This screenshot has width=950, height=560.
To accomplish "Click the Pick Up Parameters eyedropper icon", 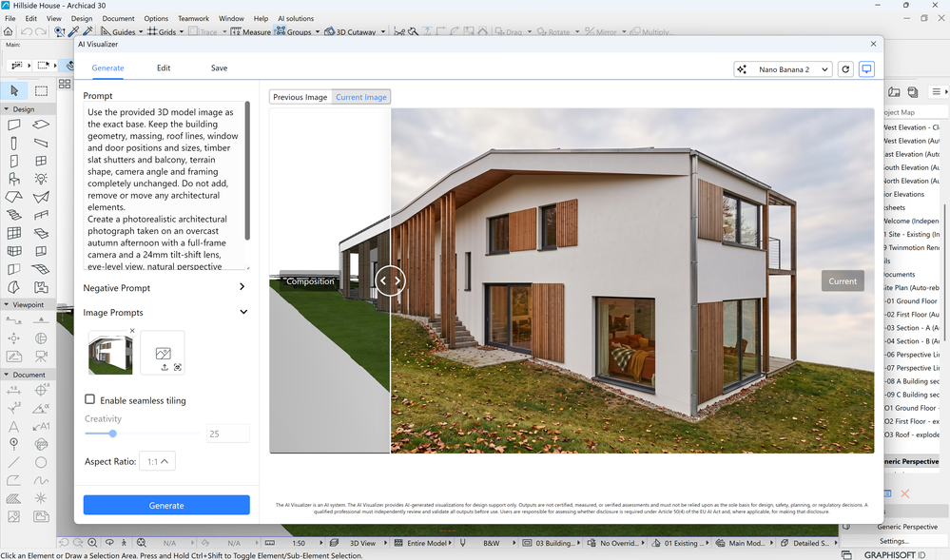I will pyautogui.click(x=74, y=31).
